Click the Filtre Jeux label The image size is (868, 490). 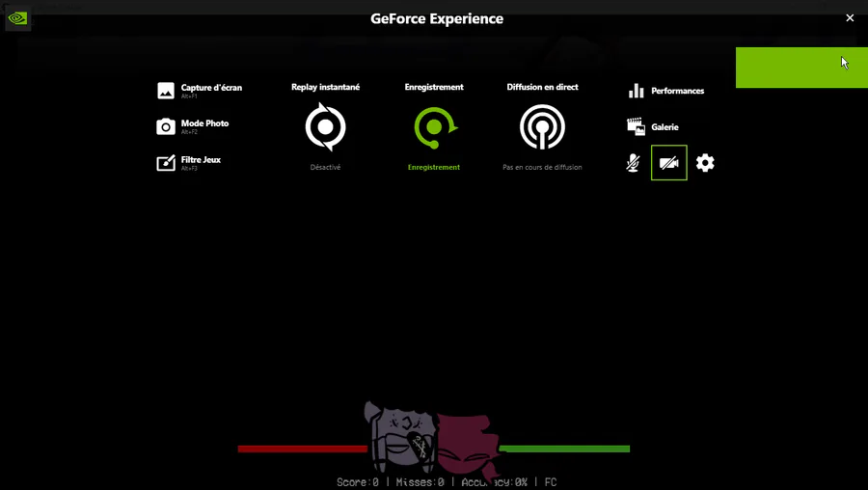[x=201, y=159]
